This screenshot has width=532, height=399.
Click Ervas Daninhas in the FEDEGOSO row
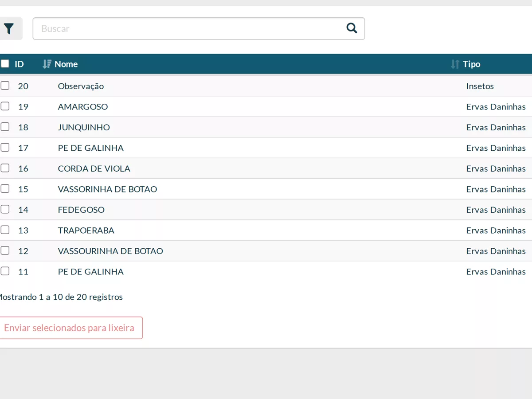coord(496,210)
